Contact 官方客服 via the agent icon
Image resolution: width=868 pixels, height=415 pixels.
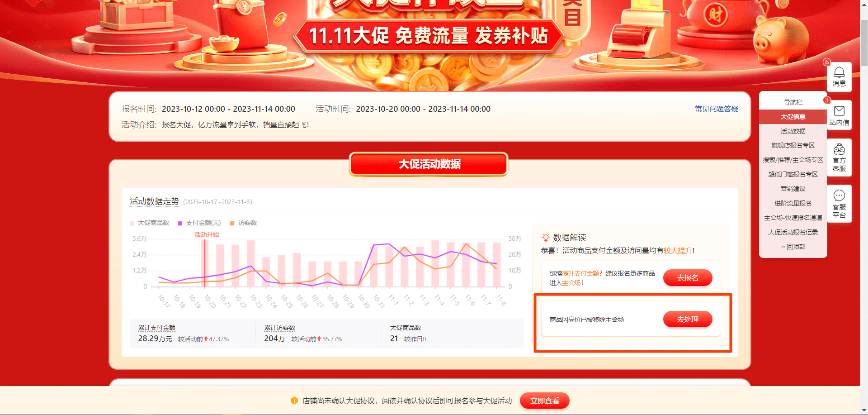pyautogui.click(x=839, y=157)
